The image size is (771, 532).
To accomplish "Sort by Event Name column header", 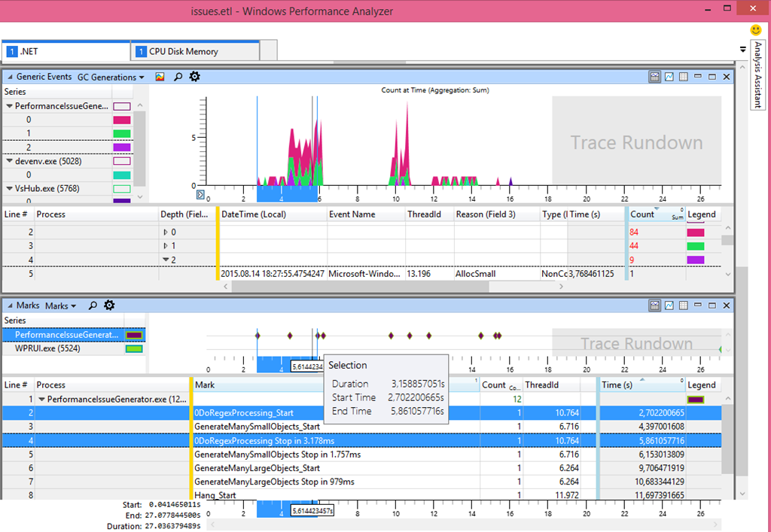I will pyautogui.click(x=367, y=214).
